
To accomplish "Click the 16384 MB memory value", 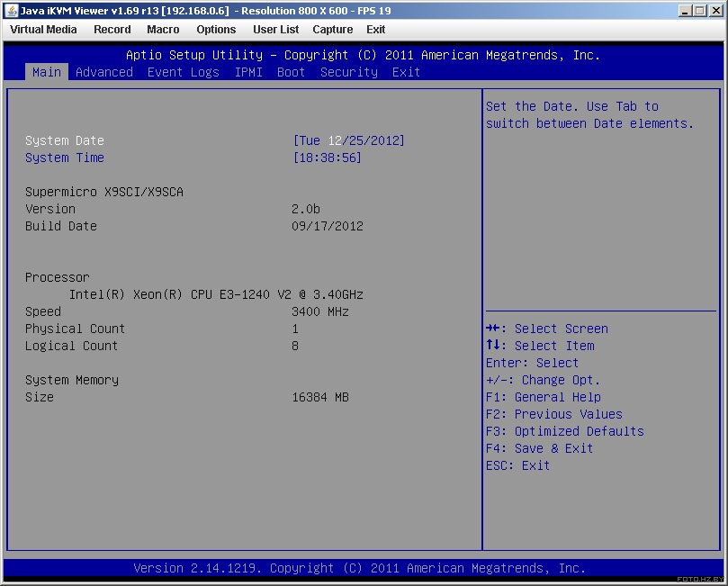I will 319,397.
